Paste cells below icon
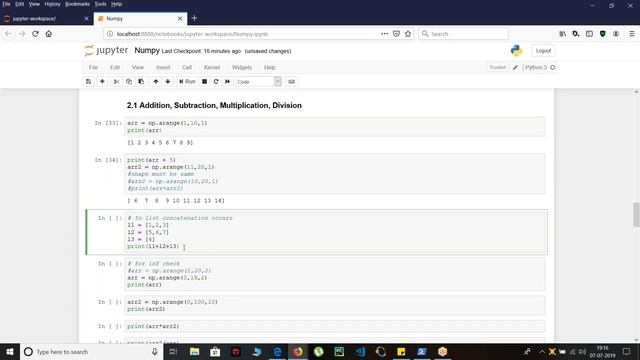640x360 pixels. (141, 82)
